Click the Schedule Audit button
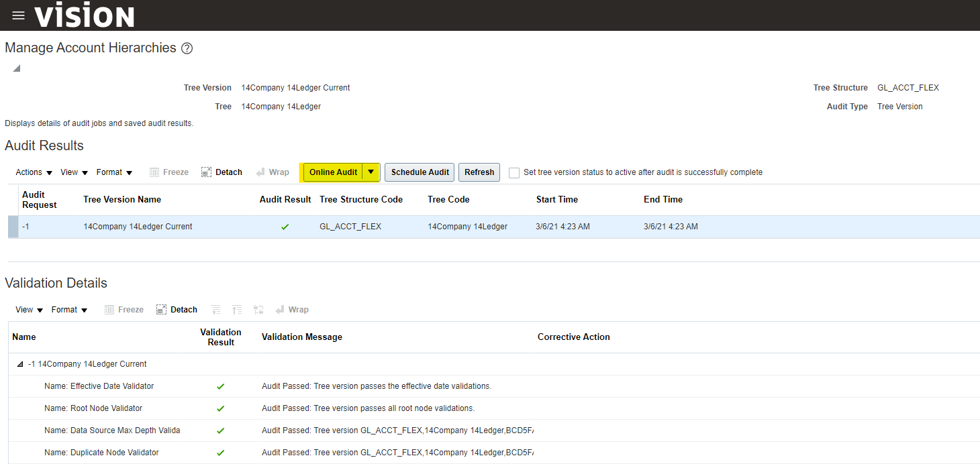Screen dimensions: 980x464 [x=420, y=172]
